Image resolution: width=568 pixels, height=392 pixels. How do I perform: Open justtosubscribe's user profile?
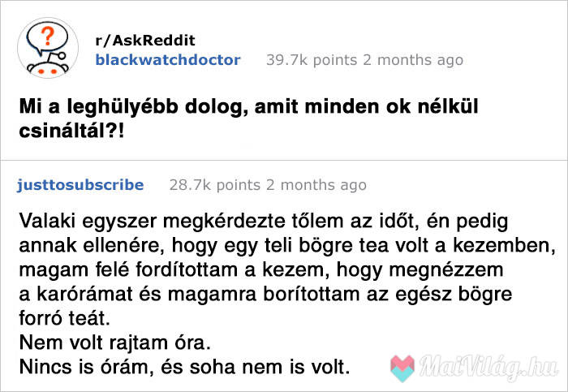(80, 185)
